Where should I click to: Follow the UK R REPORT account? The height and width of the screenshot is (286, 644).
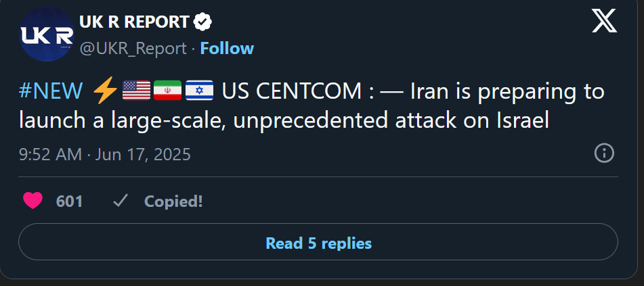click(227, 49)
